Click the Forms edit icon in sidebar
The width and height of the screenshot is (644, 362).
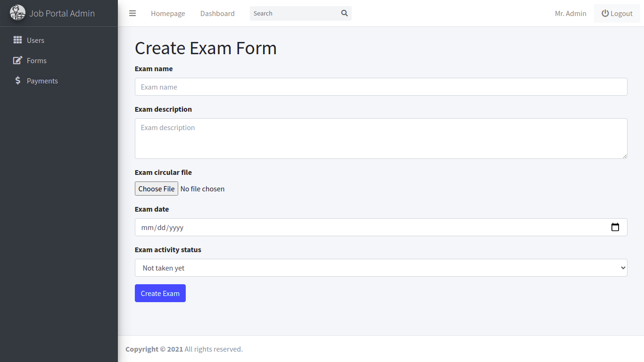[x=17, y=60]
